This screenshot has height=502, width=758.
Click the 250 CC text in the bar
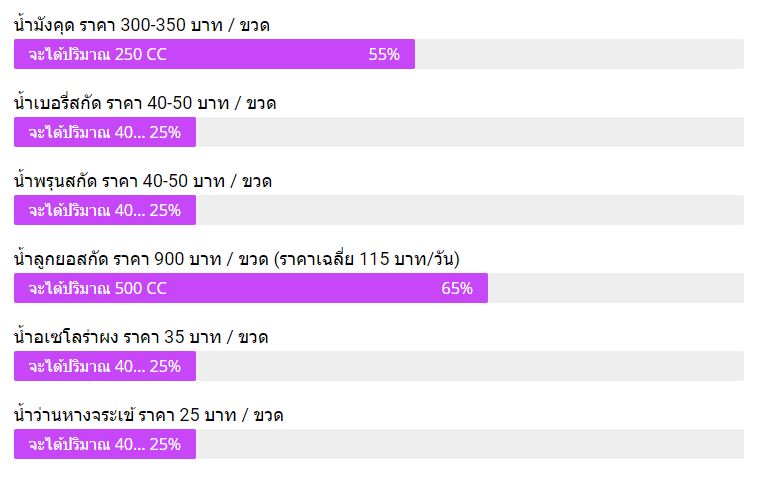[141, 54]
